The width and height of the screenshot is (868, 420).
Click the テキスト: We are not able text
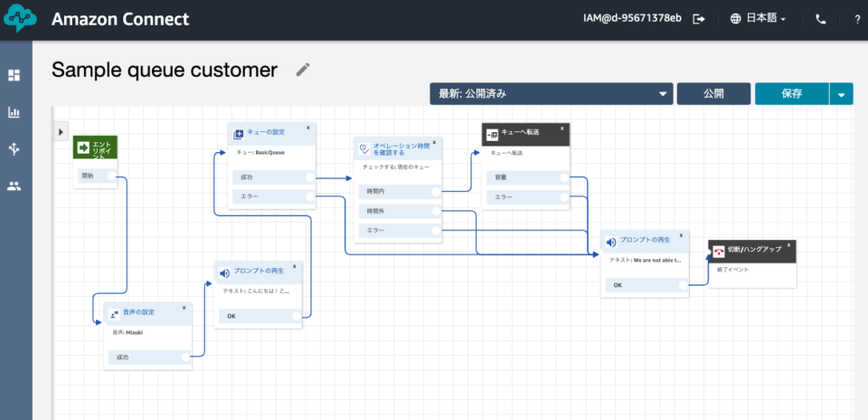[x=646, y=259]
